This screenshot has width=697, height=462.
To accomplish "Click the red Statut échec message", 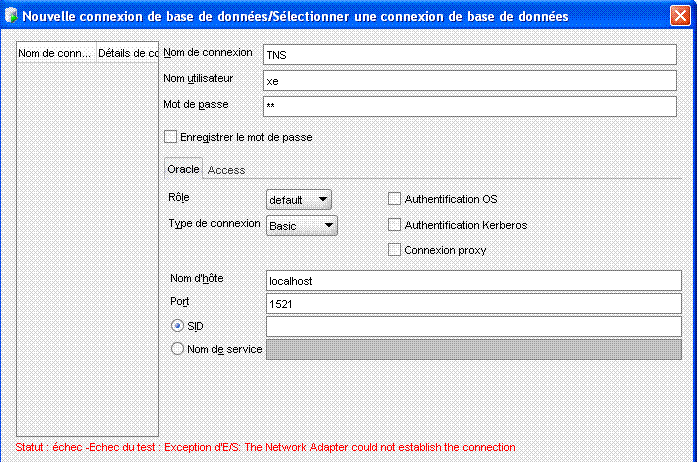I will tap(265, 447).
